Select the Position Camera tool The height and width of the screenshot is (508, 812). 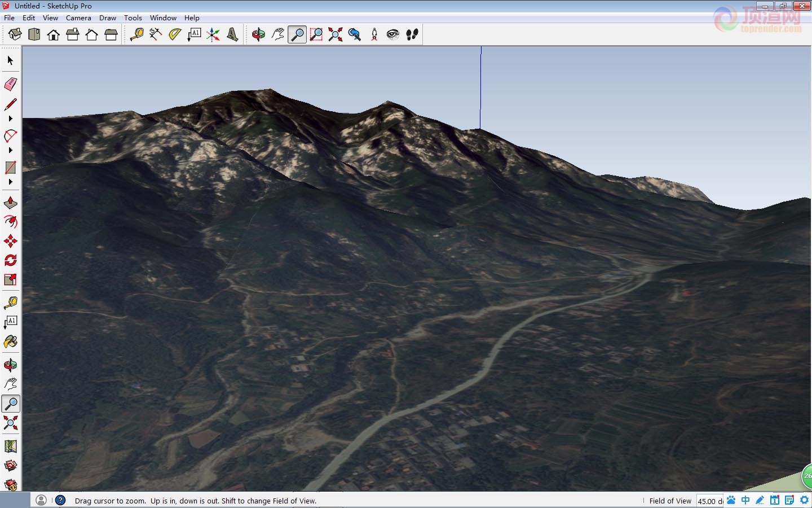(x=374, y=34)
